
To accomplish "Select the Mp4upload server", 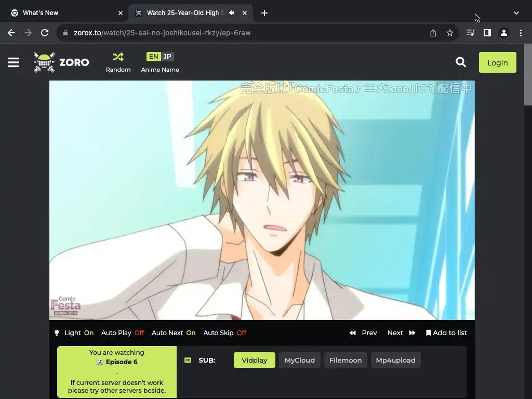I will point(395,361).
